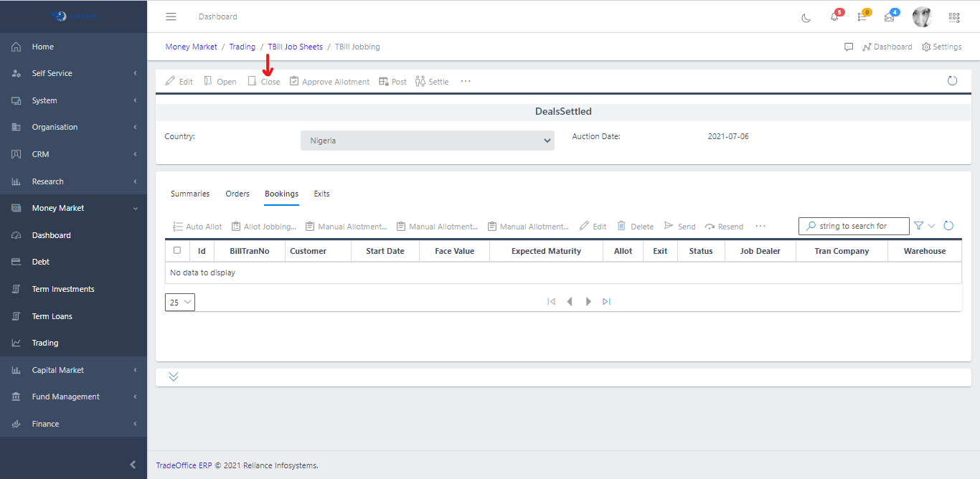This screenshot has width=980, height=479.
Task: Switch to the Exits tab
Action: click(321, 194)
